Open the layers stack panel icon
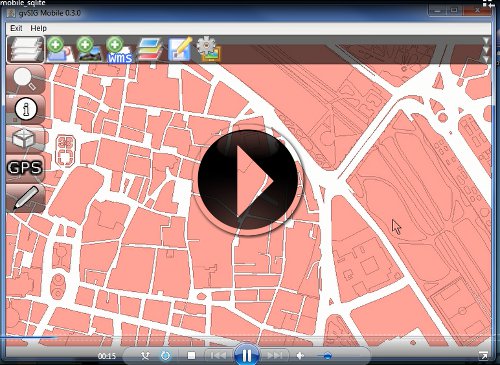 26,50
